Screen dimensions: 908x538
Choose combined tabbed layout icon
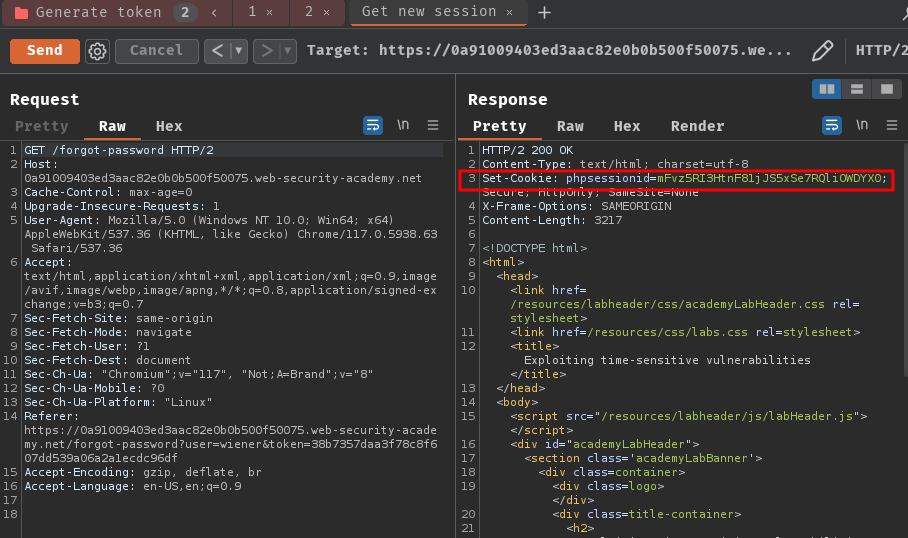(887, 89)
